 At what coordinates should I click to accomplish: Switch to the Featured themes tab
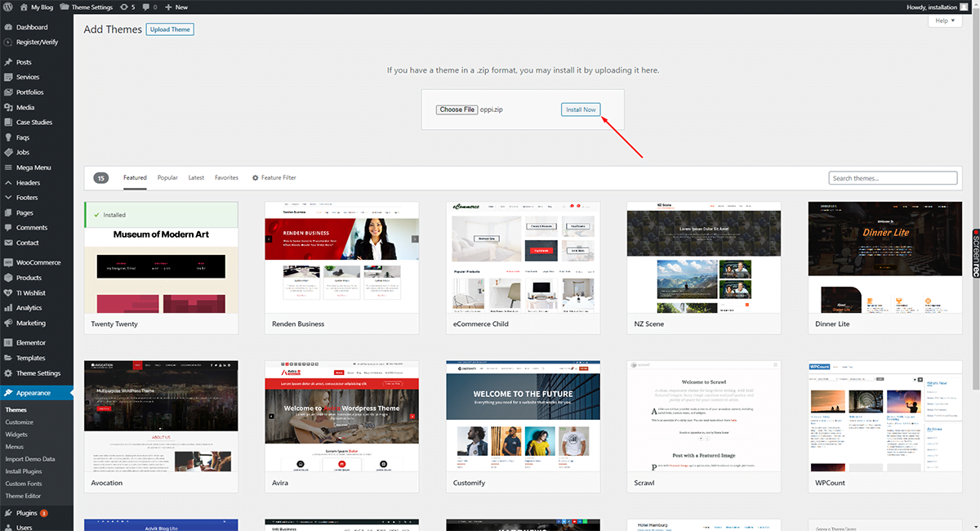click(135, 177)
